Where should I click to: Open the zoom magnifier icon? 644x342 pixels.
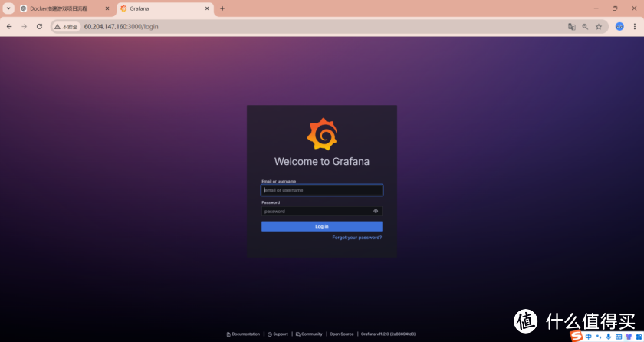click(x=585, y=27)
